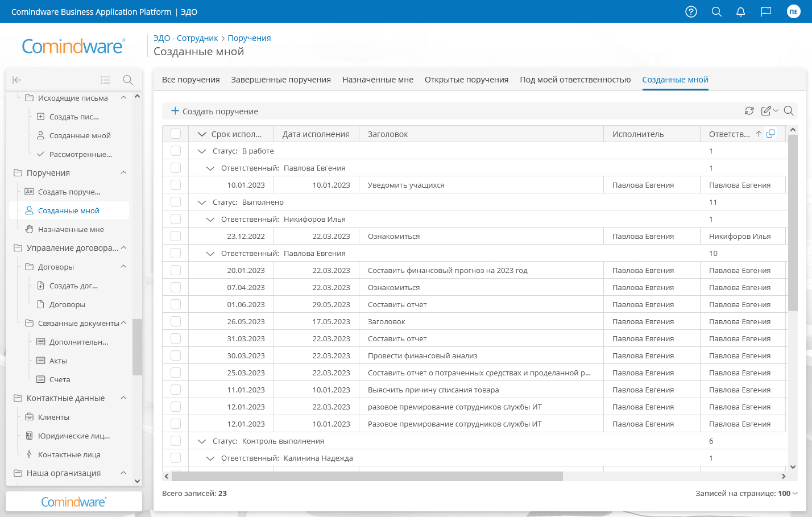Click the table vertical scrollbar thumb
Image resolution: width=812 pixels, height=517 pixels.
point(793,222)
